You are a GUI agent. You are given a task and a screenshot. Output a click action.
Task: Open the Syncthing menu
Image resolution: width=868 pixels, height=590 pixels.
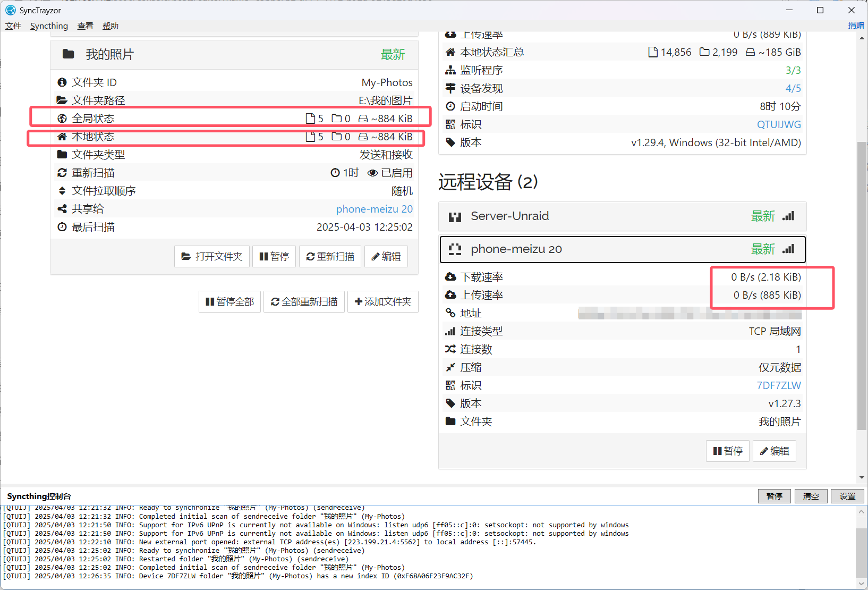coord(49,26)
